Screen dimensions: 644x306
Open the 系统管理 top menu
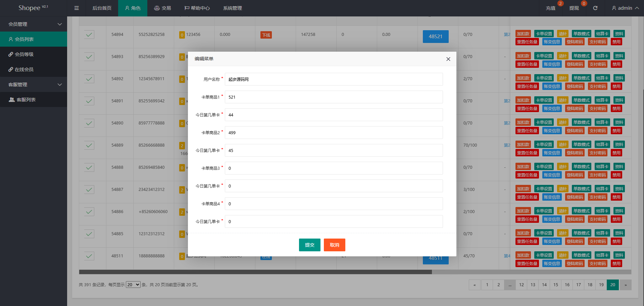[x=233, y=8]
